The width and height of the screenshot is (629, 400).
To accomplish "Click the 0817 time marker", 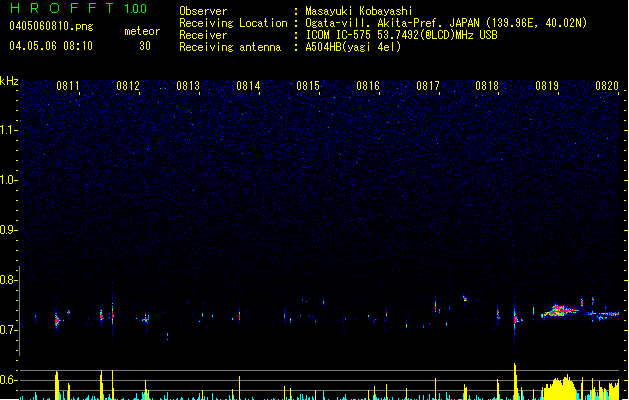I will point(428,86).
